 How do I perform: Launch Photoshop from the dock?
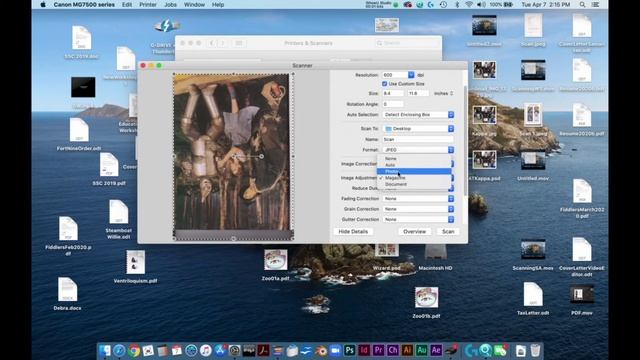(x=349, y=350)
